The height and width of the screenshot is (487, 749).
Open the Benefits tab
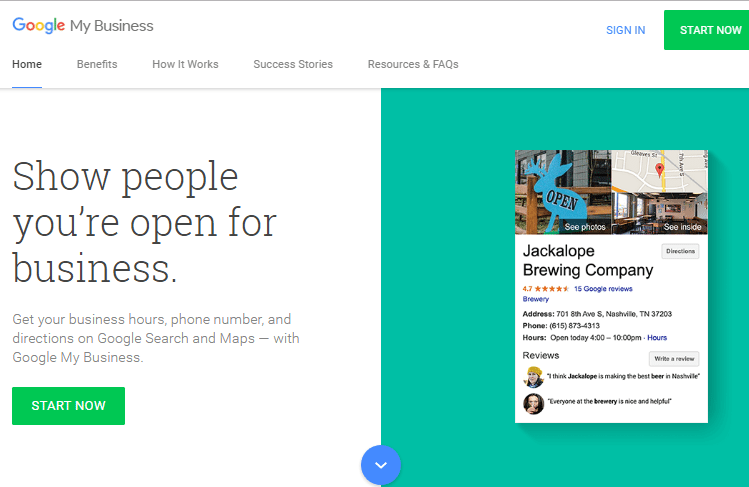[97, 64]
